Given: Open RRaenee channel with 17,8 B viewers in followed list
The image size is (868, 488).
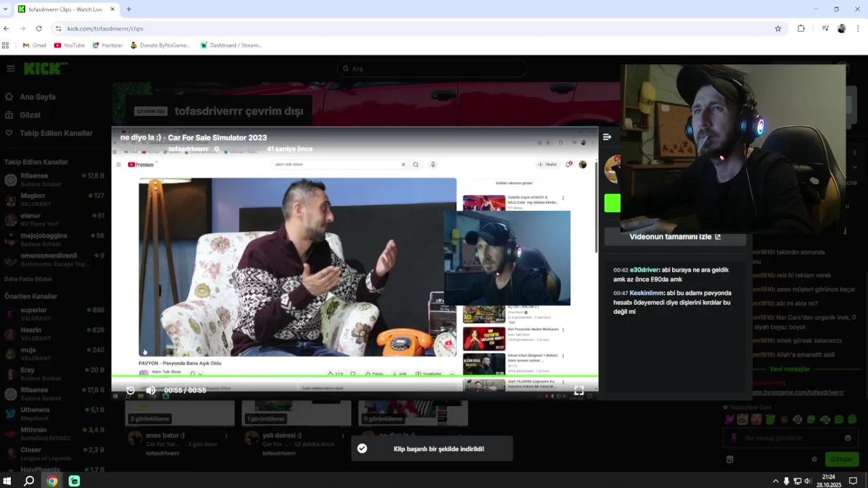Looking at the screenshot, I should click(x=54, y=180).
